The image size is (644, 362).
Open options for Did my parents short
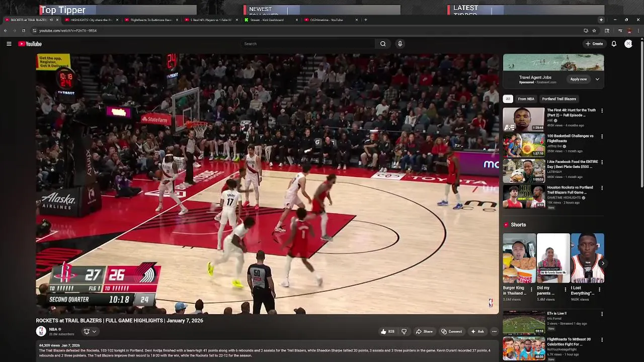tap(565, 290)
